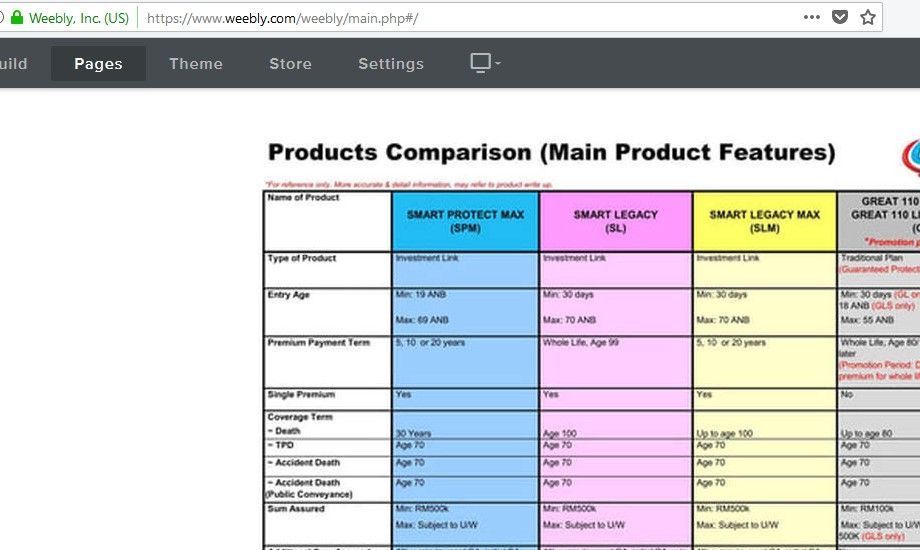Show site identity for Weebly, Inc. (US)
The height and width of the screenshot is (550, 920).
[78, 18]
